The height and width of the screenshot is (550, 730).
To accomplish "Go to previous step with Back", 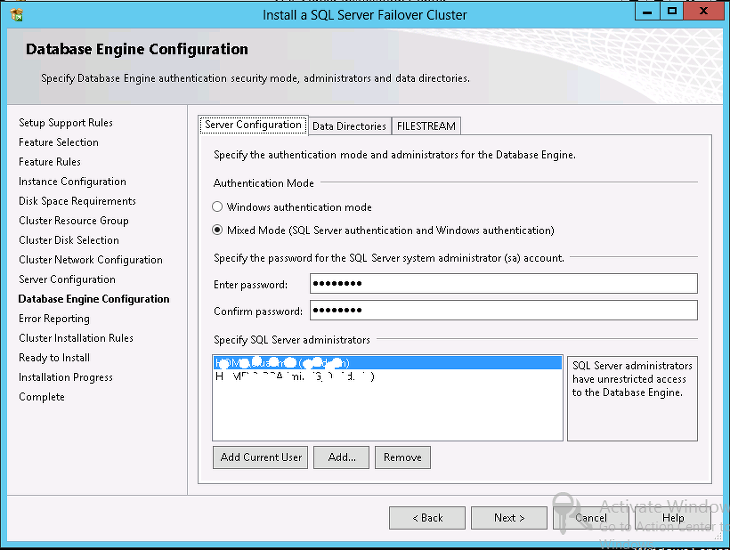I will [427, 518].
